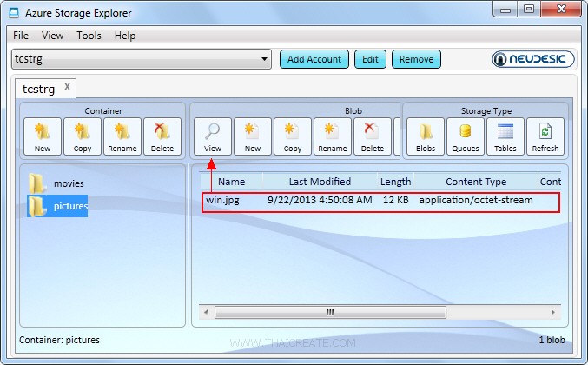Viewport: 588px width, 365px height.
Task: Click the Azure Storage Explorer title icon
Action: coord(14,13)
